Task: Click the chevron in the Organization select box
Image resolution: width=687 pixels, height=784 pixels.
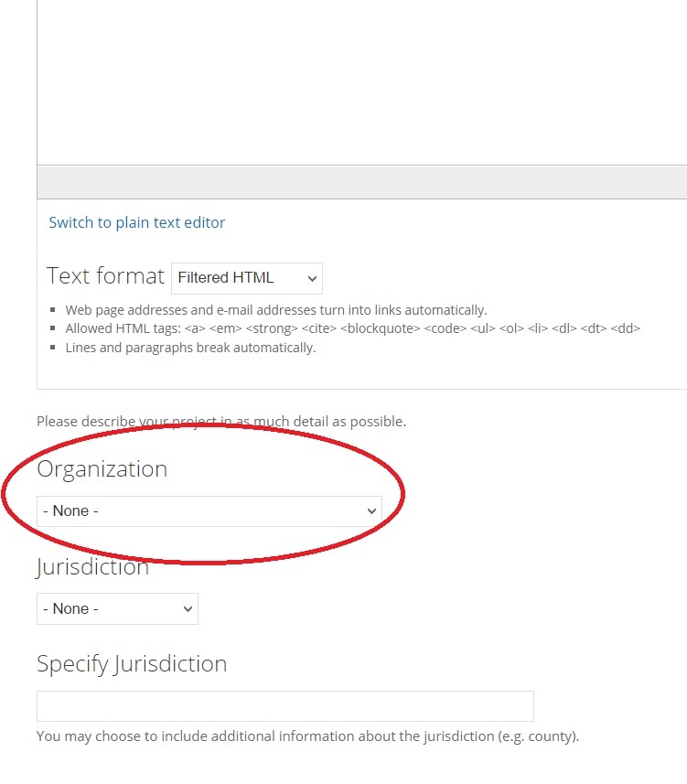Action: (x=371, y=511)
